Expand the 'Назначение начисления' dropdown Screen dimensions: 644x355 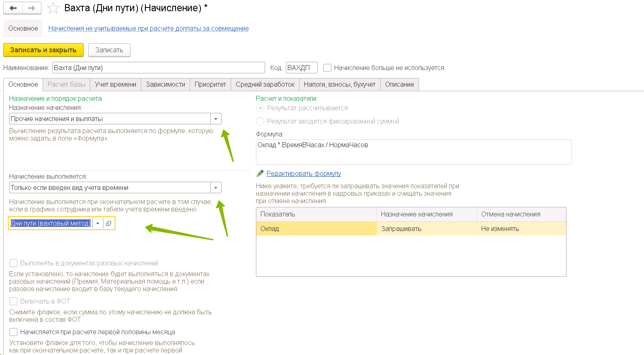[216, 119]
